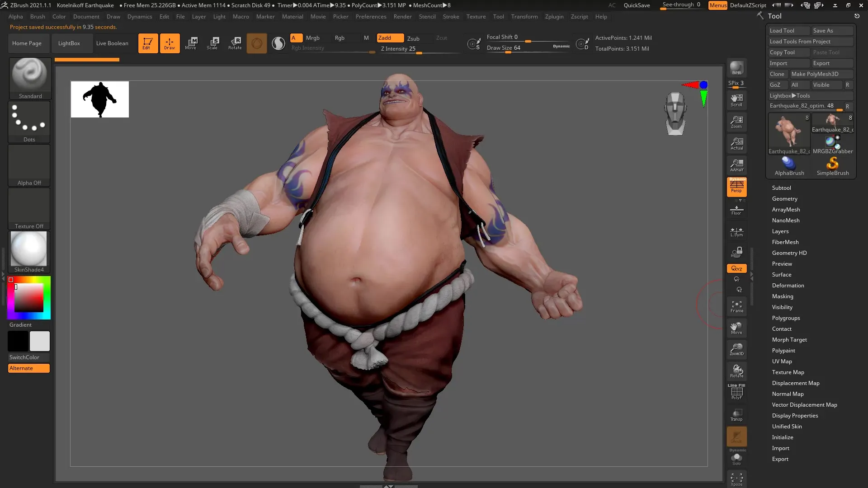Select the Rotate transform tool in top shelf
Image resolution: width=868 pixels, height=488 pixels.
coord(235,43)
